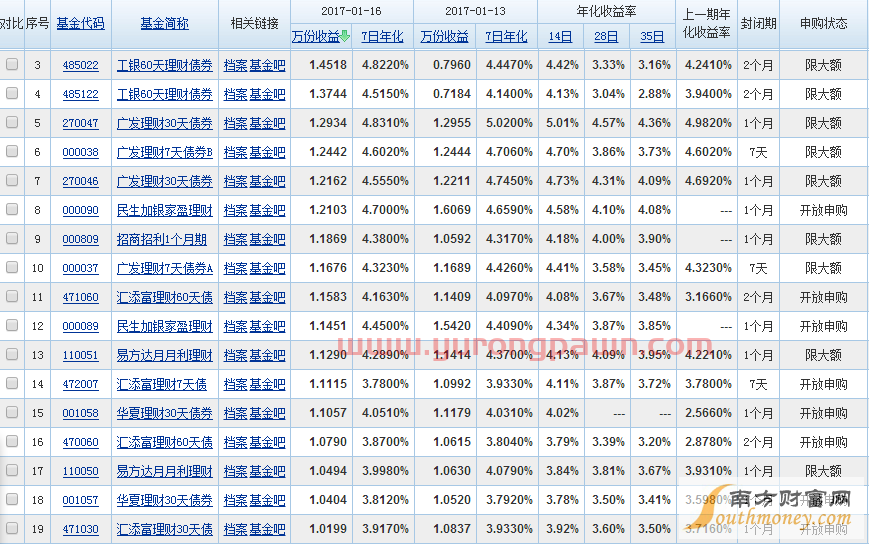
Task: Open 档案 link for fund 000038
Action: point(236,152)
